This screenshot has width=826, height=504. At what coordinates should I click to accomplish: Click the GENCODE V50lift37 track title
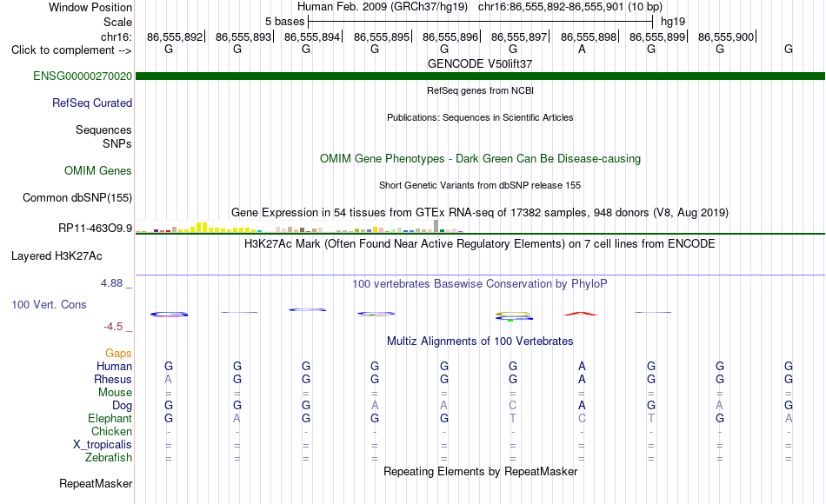click(480, 63)
